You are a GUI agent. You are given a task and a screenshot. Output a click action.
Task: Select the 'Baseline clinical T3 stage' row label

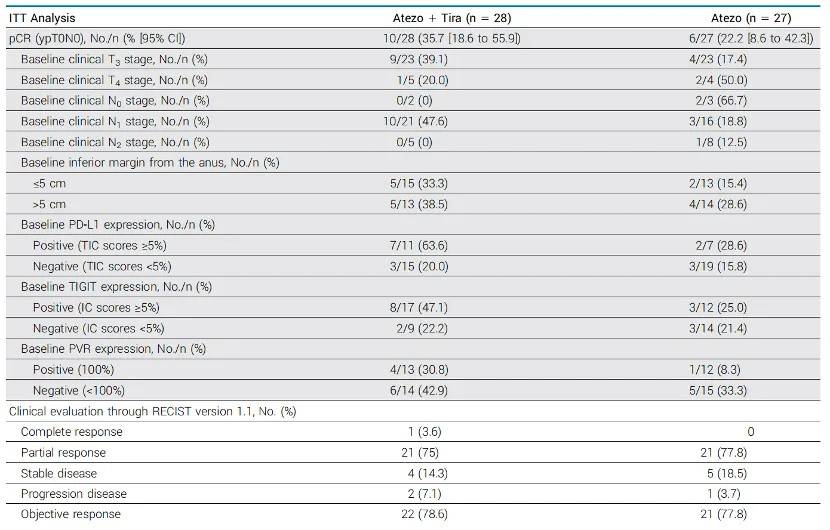coord(114,59)
